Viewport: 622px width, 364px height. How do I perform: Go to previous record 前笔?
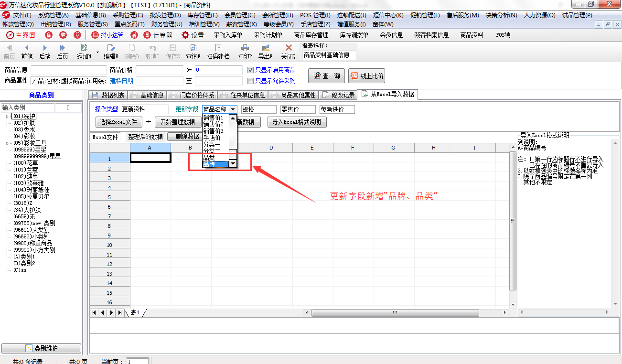27,52
